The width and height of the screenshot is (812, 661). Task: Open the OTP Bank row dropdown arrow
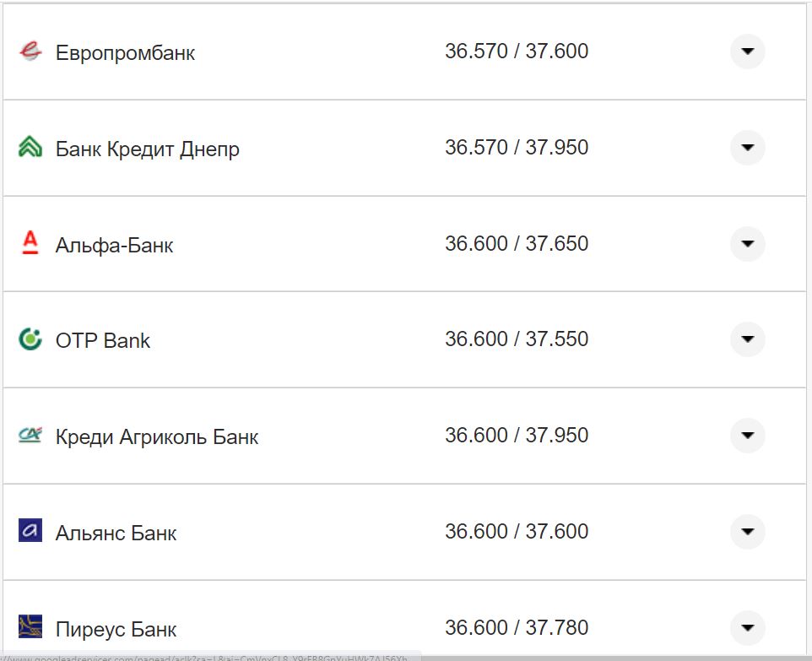pyautogui.click(x=747, y=339)
